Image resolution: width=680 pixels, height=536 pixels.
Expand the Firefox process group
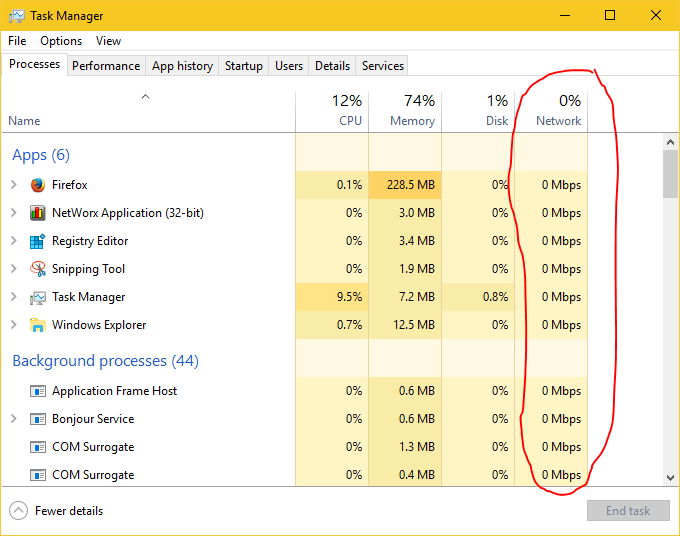pos(14,185)
